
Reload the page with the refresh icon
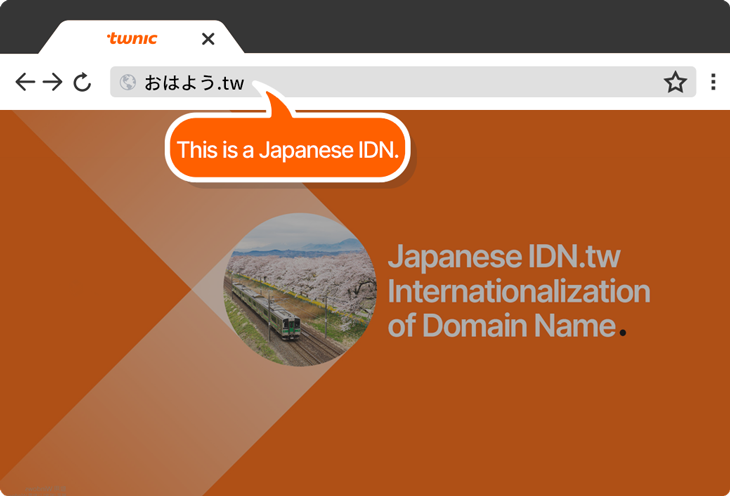coord(83,82)
